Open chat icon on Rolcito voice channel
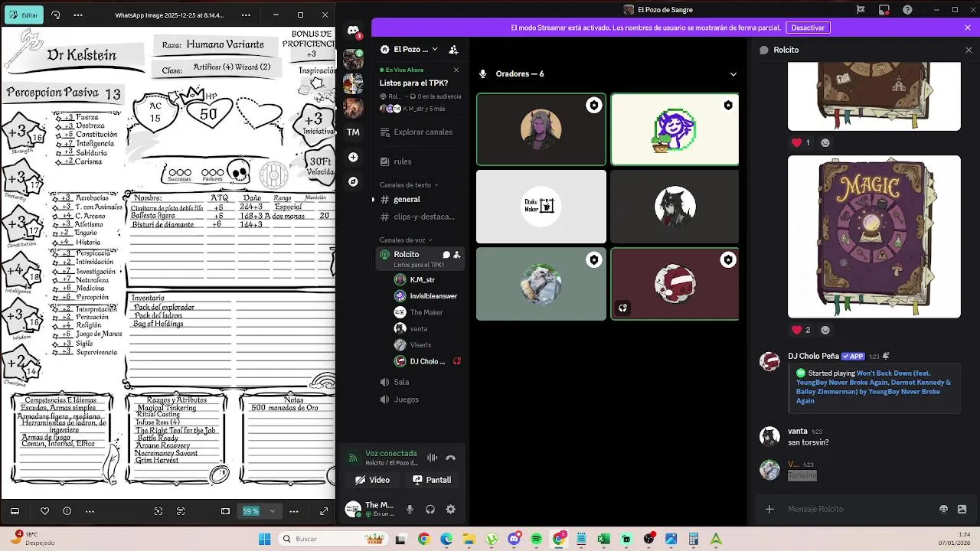 [446, 255]
